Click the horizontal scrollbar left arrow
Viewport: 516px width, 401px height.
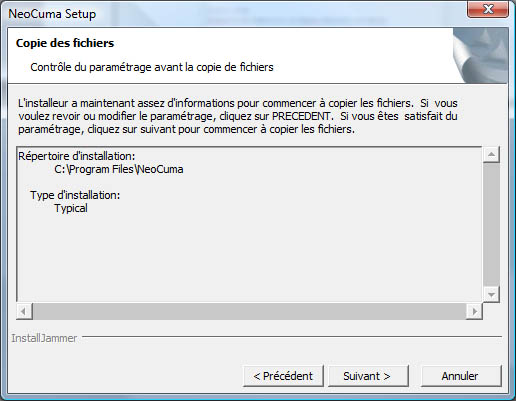click(24, 311)
